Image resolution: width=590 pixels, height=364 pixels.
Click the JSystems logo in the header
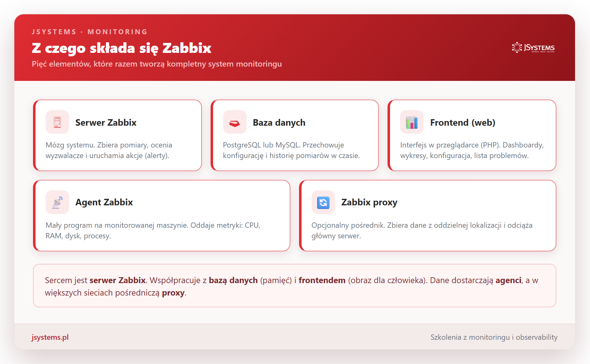tap(533, 48)
